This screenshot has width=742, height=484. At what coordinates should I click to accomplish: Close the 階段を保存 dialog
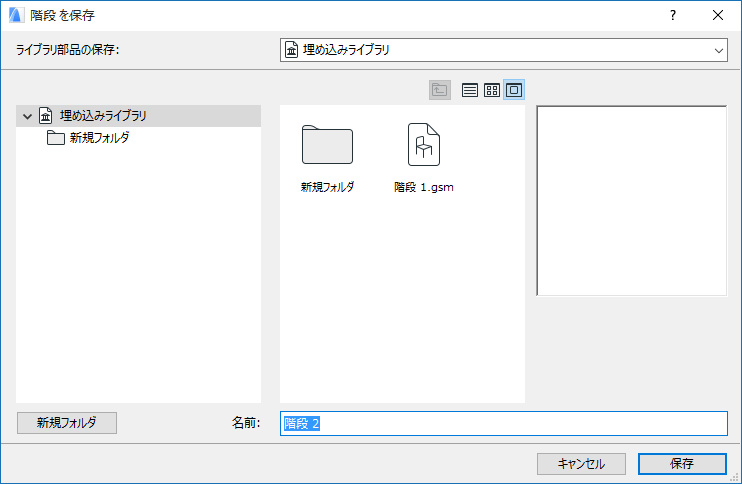pos(717,15)
